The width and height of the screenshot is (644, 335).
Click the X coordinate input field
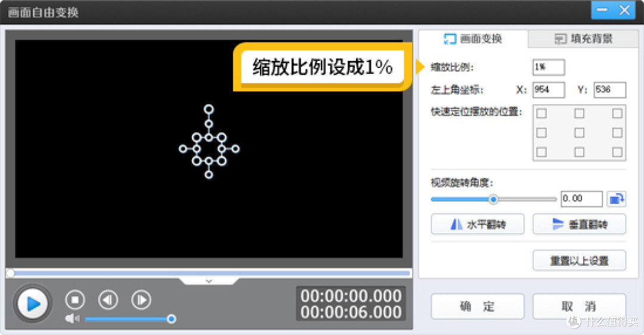click(549, 90)
